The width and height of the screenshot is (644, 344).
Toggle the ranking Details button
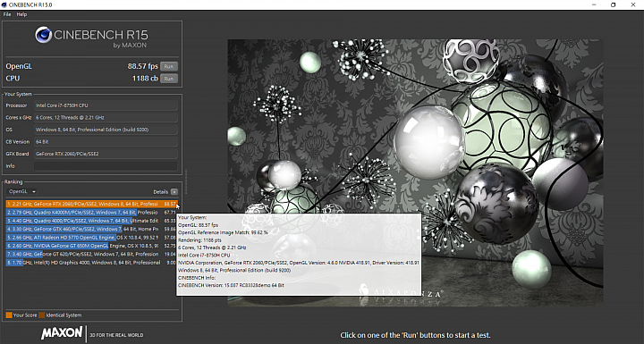[174, 192]
